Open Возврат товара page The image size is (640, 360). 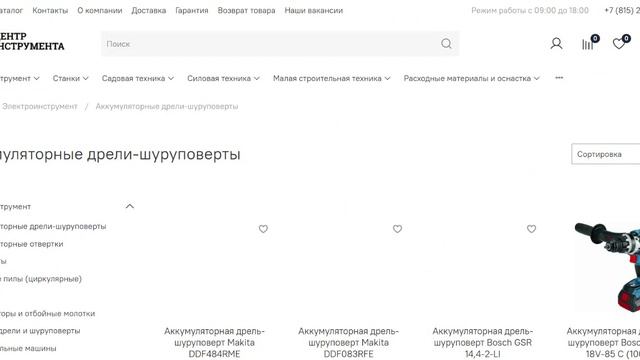pyautogui.click(x=246, y=11)
